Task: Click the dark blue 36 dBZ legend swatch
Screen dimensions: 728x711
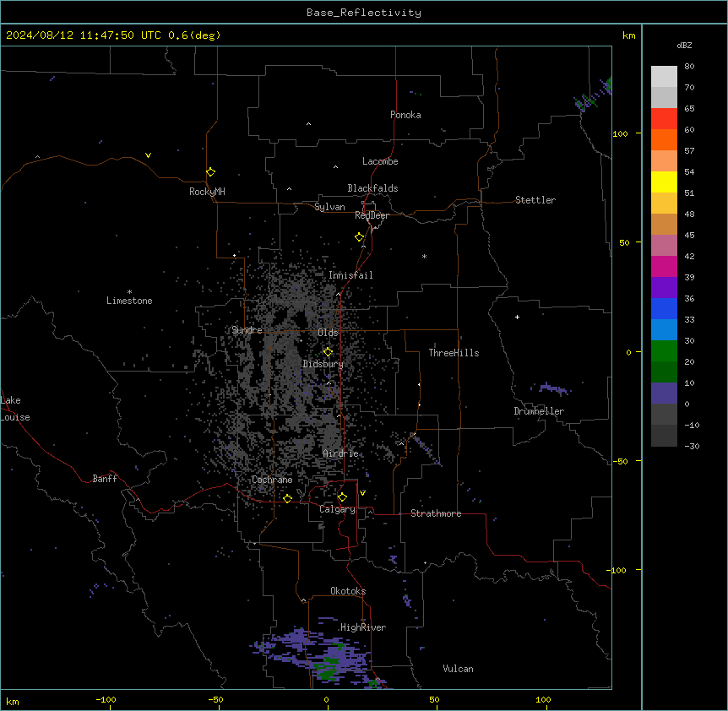Action: [664, 308]
